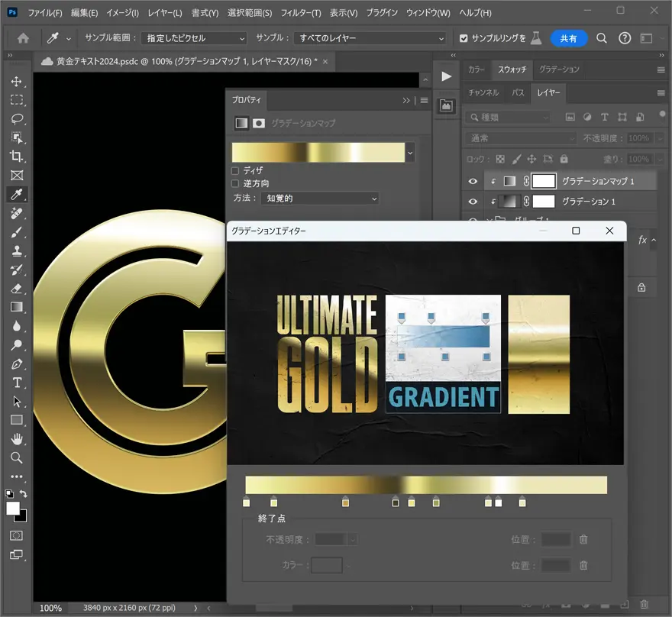Screen dimensions: 672x617
Task: Click the gradient map preview bar in Properties
Action: (x=318, y=153)
